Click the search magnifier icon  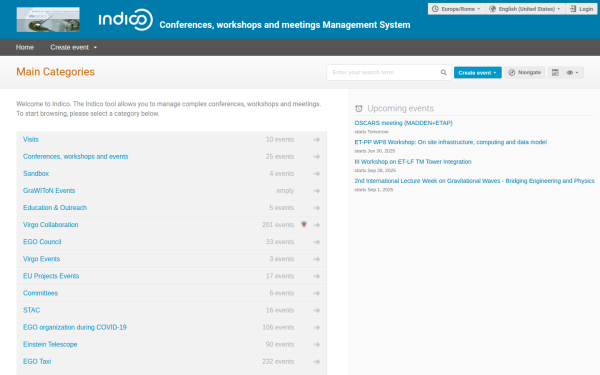tap(443, 72)
